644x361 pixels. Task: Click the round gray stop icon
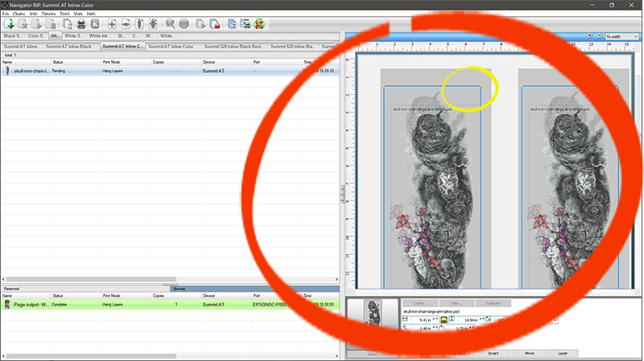(x=184, y=24)
